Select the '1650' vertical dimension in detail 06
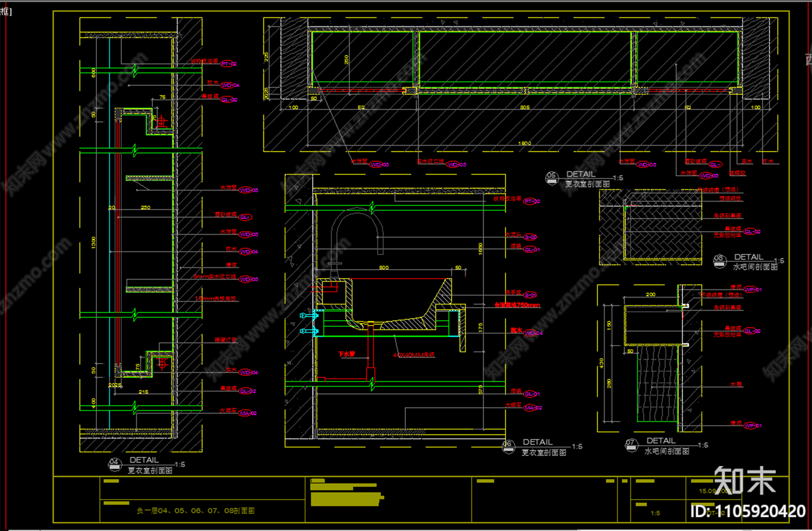The image size is (812, 531). (x=480, y=248)
